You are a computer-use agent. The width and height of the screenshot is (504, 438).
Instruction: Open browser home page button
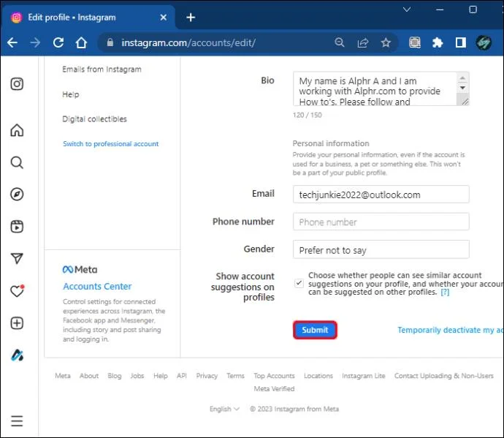[x=81, y=42]
